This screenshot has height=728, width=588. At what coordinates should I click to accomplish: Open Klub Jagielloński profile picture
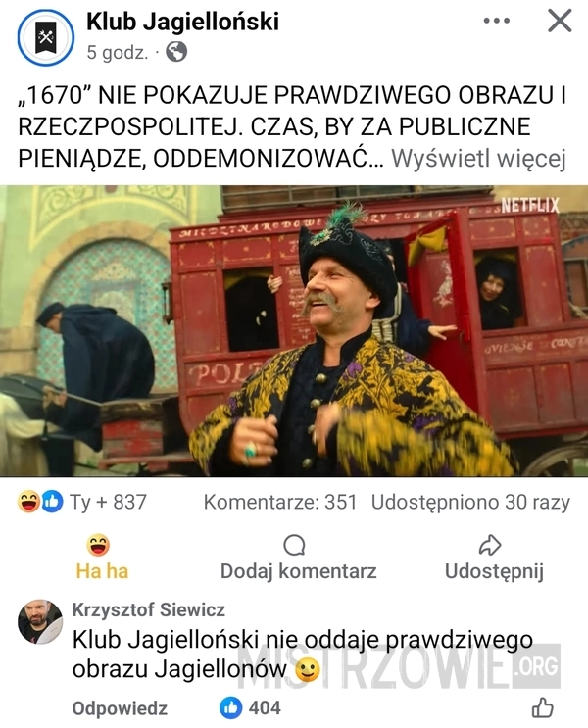45,37
